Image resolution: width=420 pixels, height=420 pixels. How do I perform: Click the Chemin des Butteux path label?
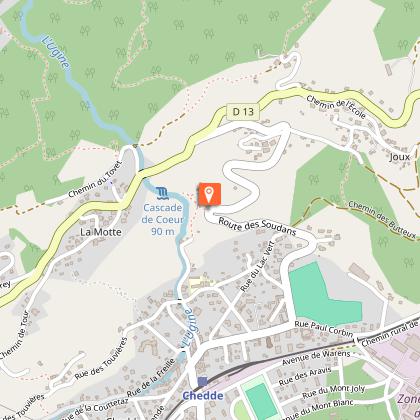click(382, 220)
